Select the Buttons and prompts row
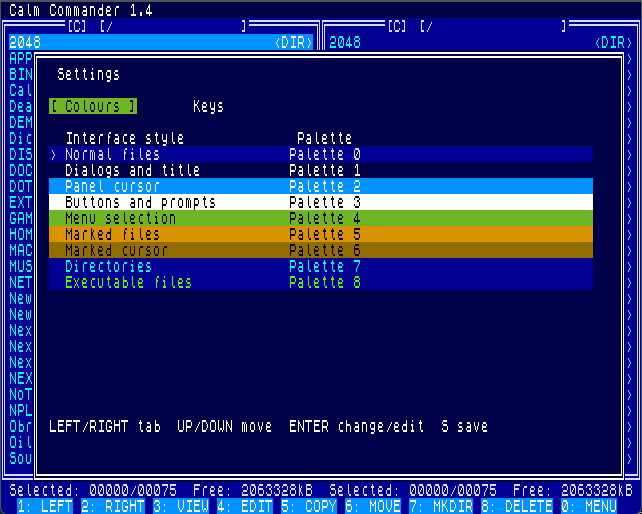This screenshot has width=642, height=514. [x=321, y=202]
